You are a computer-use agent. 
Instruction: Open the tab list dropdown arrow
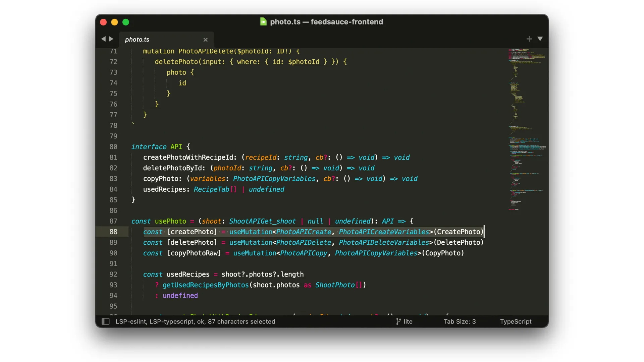click(540, 39)
